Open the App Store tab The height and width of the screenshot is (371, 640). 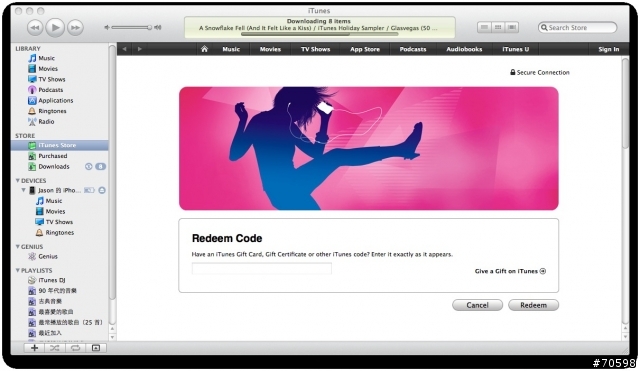click(x=365, y=49)
